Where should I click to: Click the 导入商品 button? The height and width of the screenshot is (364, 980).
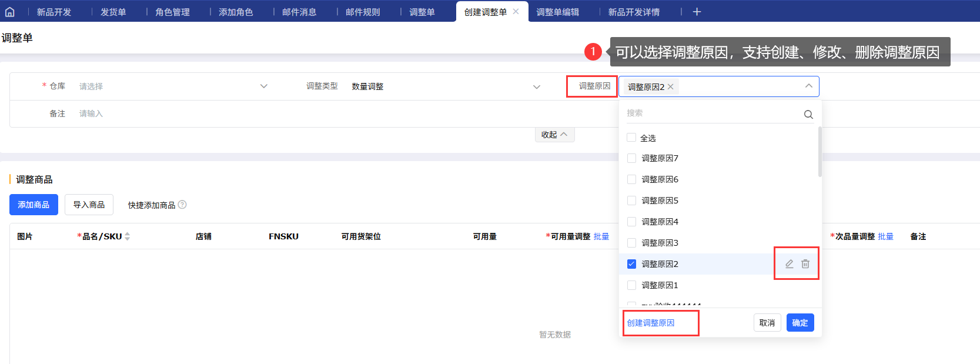point(89,205)
